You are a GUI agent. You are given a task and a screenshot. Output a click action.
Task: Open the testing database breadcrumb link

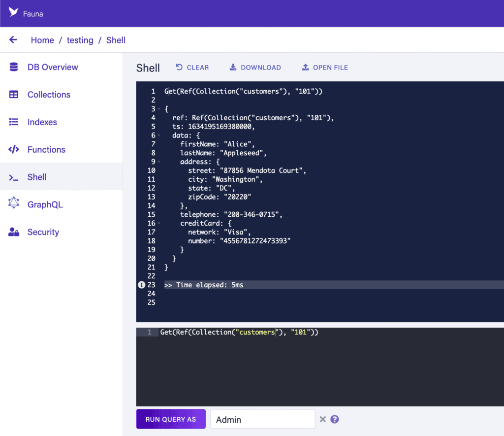pos(80,40)
